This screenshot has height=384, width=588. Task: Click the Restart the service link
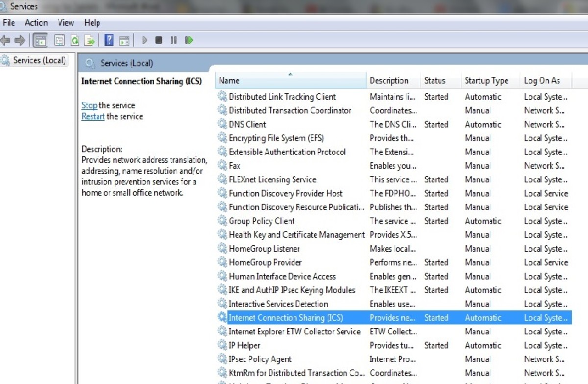click(x=93, y=116)
